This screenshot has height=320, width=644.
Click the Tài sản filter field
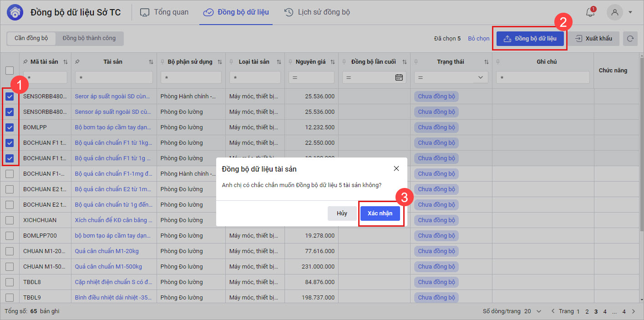(114, 77)
